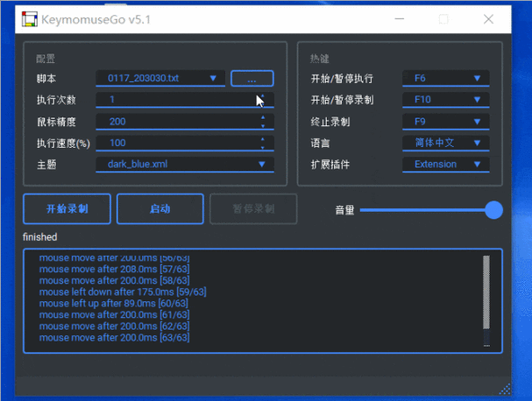
Task: Open the start/pause recording hotkey dropdown F10
Action: pyautogui.click(x=446, y=100)
